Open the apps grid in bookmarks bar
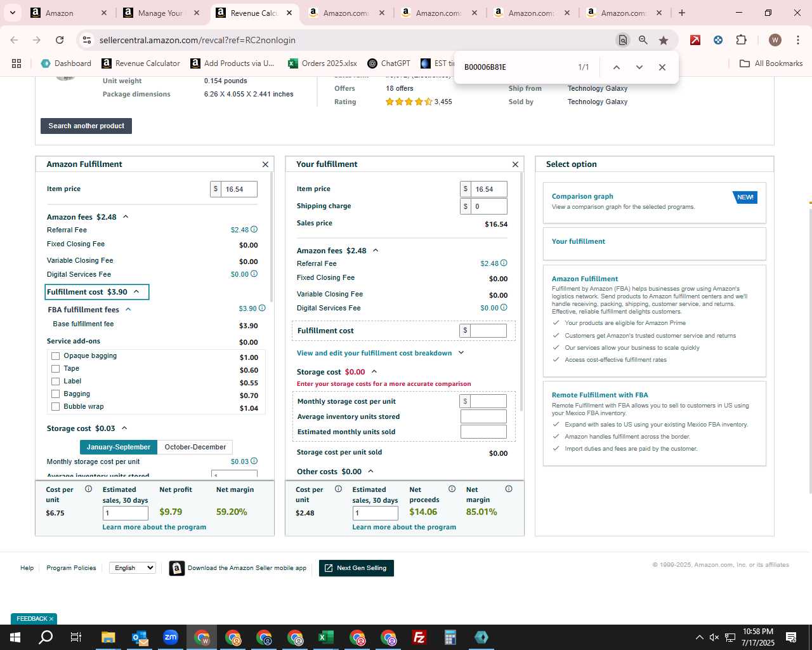The image size is (812, 650). [x=16, y=63]
